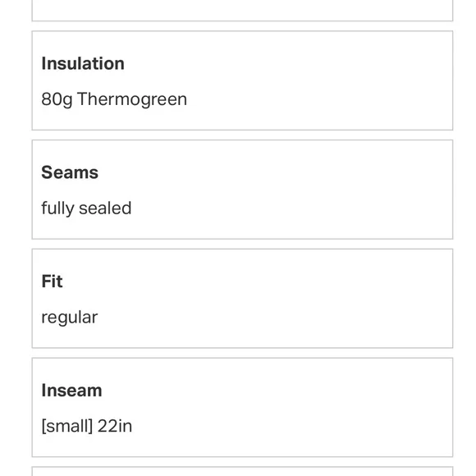476x476 pixels.
Task: Click the Seams heading
Action: point(70,172)
